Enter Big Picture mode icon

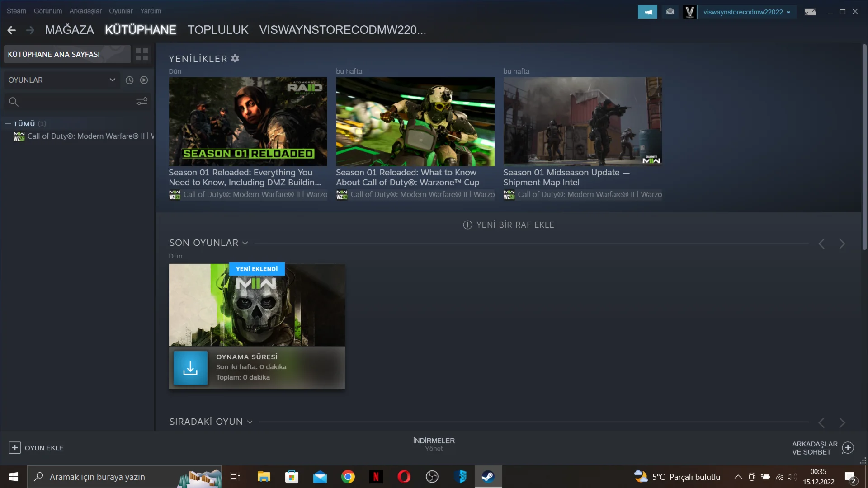(x=810, y=12)
